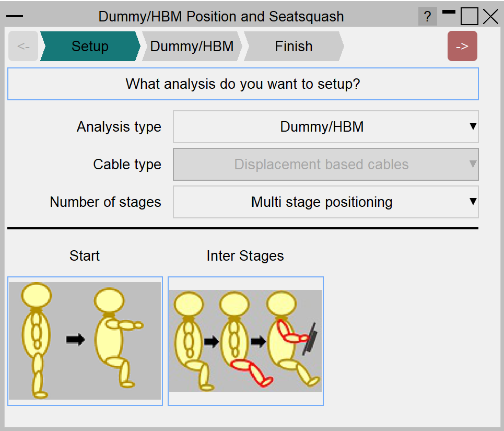
Task: Click the Cable type label
Action: (x=127, y=165)
